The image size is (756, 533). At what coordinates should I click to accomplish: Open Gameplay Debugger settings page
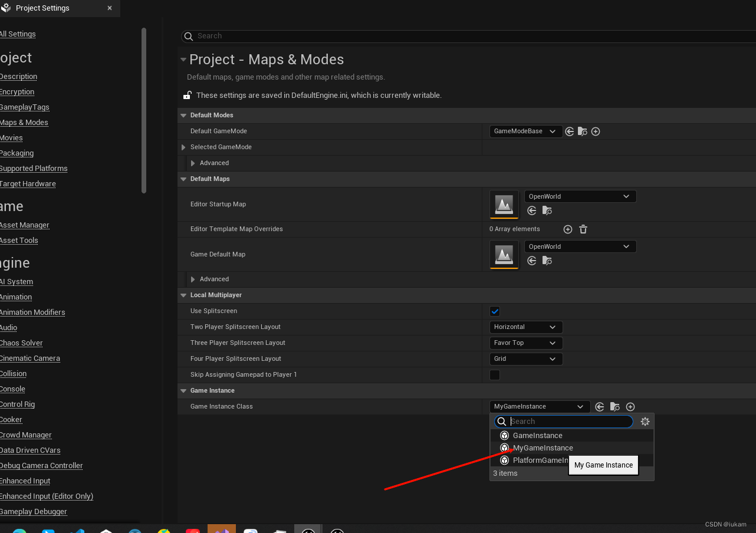[33, 512]
